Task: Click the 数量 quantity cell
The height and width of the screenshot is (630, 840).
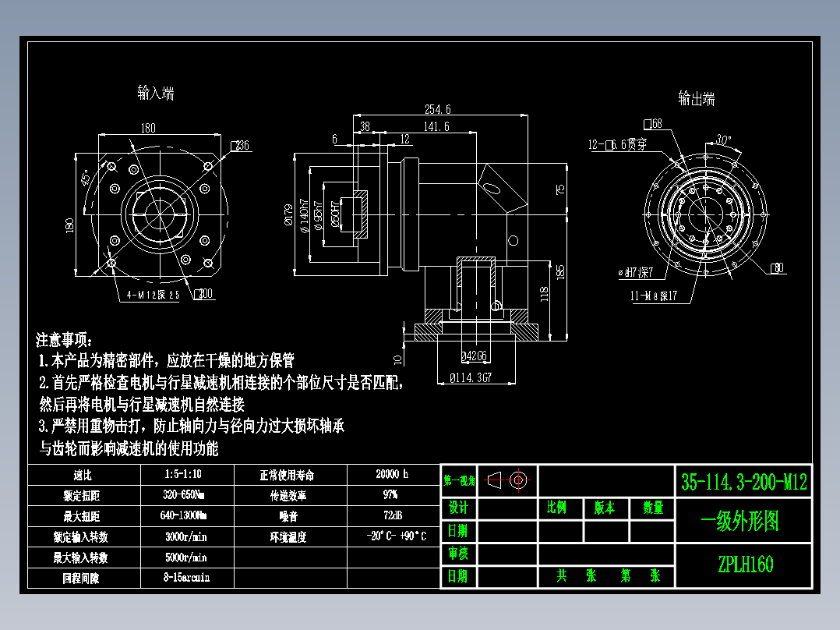Action: click(655, 507)
